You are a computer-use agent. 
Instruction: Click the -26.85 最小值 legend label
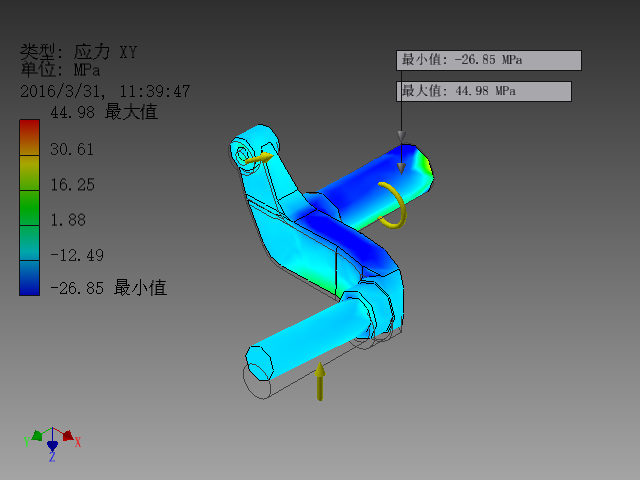[x=109, y=288]
